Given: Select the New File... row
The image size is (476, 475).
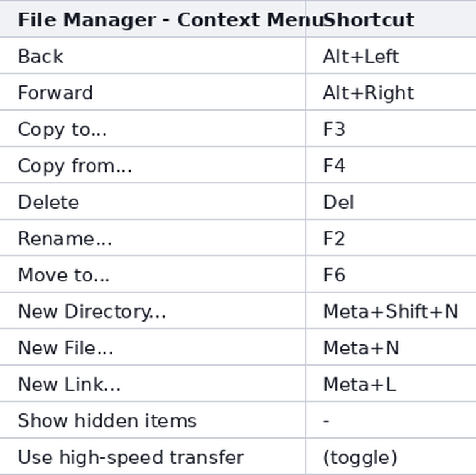Looking at the screenshot, I should (x=238, y=347).
